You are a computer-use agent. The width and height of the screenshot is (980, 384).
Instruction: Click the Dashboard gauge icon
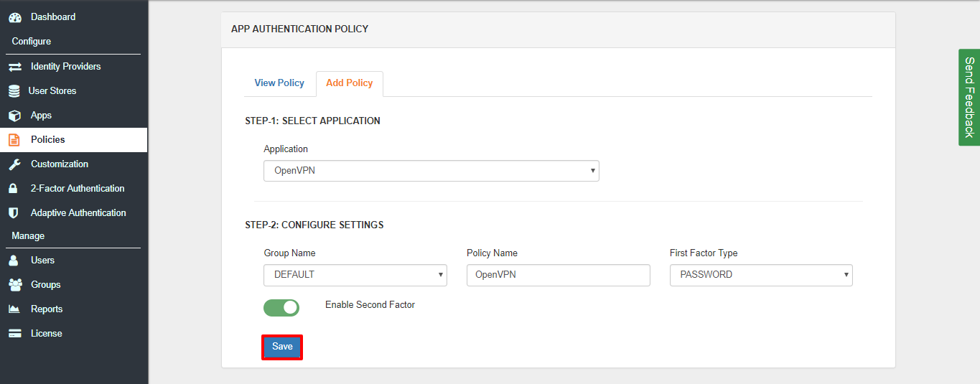coord(14,17)
